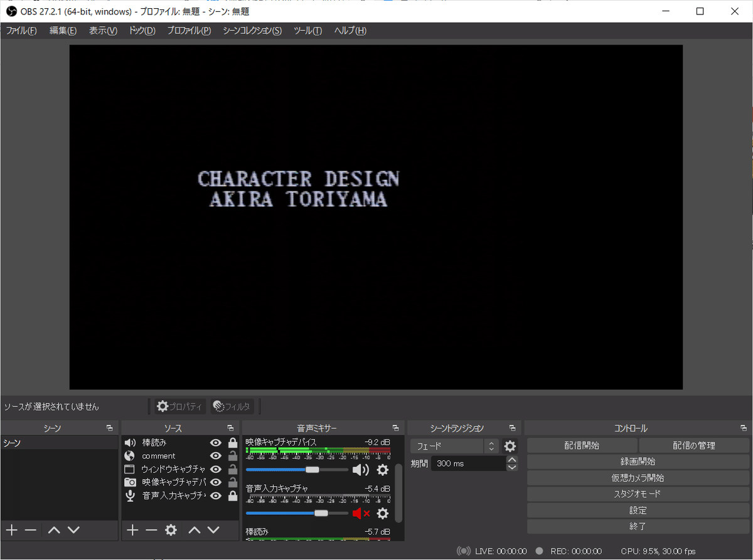Add a new scene with the plus icon
Image resolution: width=753 pixels, height=560 pixels.
(11, 530)
